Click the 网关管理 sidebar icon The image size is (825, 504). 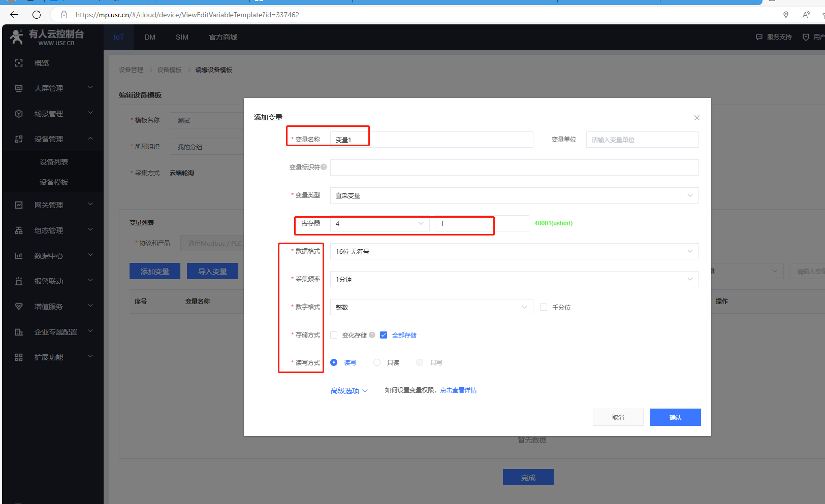coord(19,205)
